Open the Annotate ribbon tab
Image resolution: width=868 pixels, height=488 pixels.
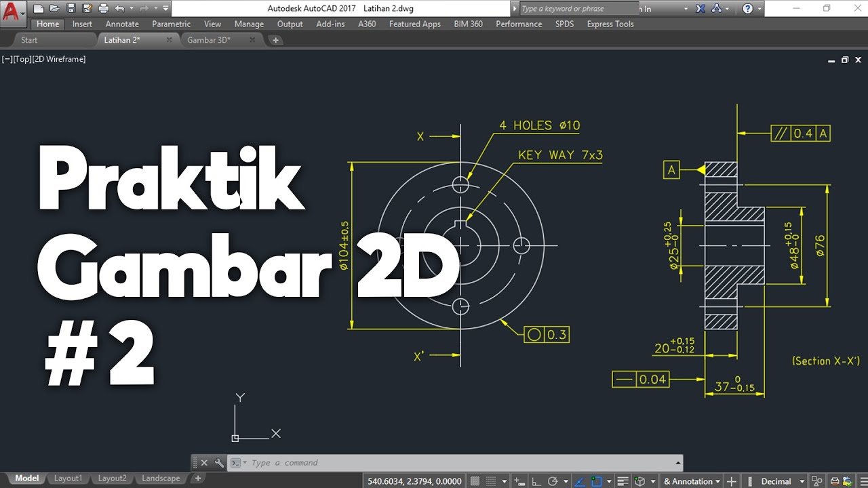[x=122, y=24]
